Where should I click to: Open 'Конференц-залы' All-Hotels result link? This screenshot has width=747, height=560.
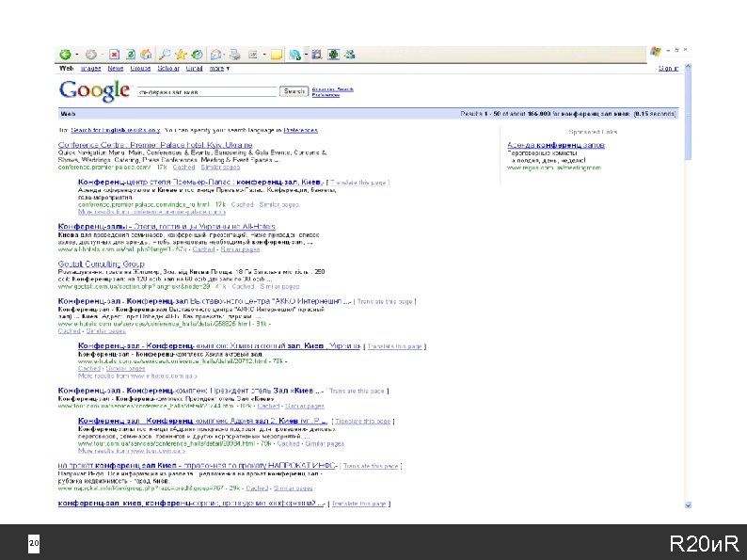click(x=167, y=227)
